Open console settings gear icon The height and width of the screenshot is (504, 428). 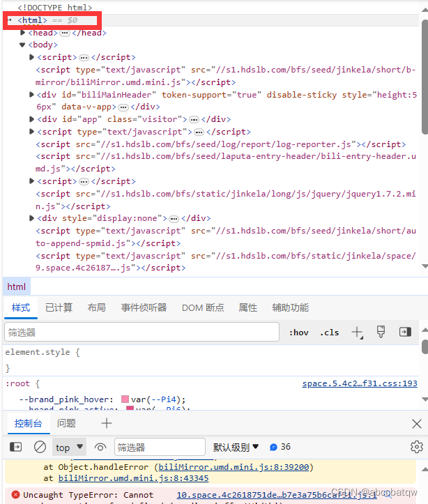click(x=416, y=447)
